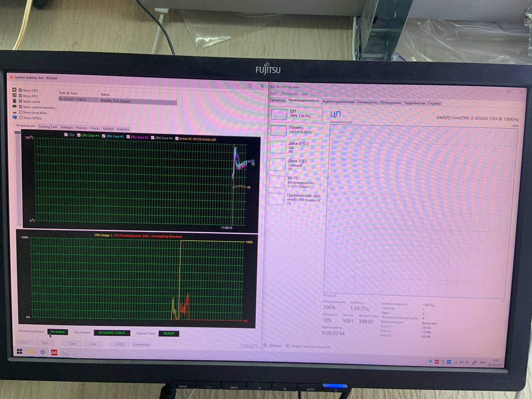The height and width of the screenshot is (399, 532).
Task: Click the Preferences button
Action: [141, 345]
